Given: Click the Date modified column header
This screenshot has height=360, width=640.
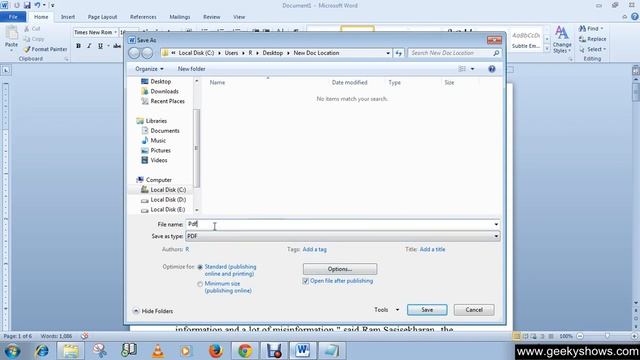Looking at the screenshot, I should (349, 82).
